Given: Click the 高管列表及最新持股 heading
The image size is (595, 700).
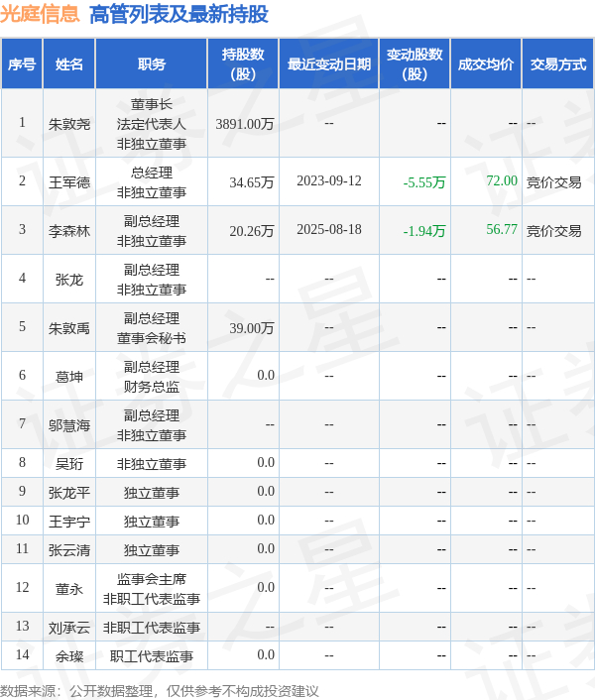Looking at the screenshot, I should [178, 14].
